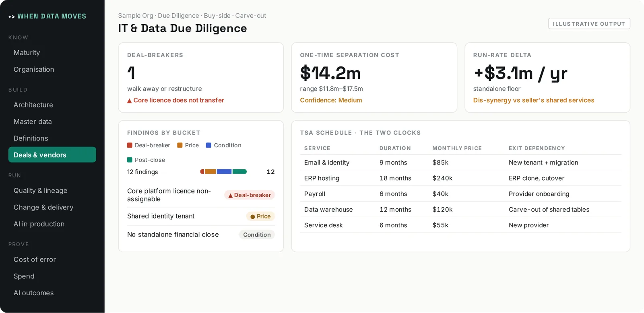Click the blue segment of findings bar
The width and height of the screenshot is (644, 313).
click(224, 172)
